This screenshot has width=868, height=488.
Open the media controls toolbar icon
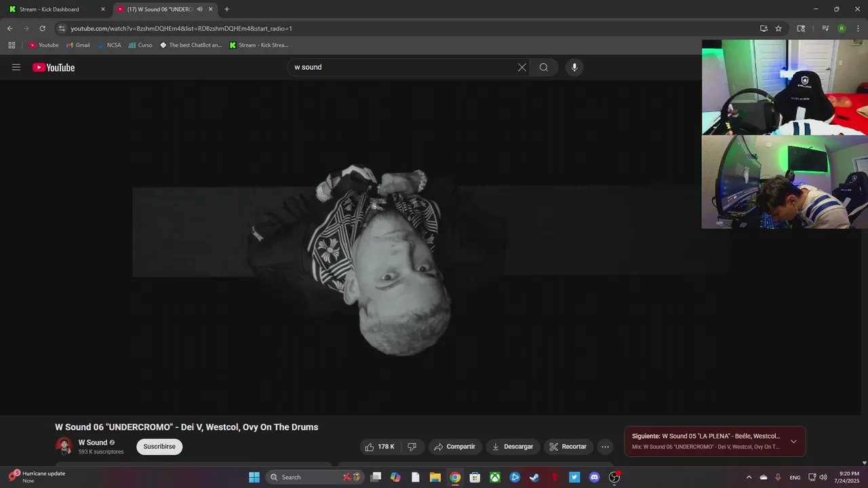[x=825, y=28]
